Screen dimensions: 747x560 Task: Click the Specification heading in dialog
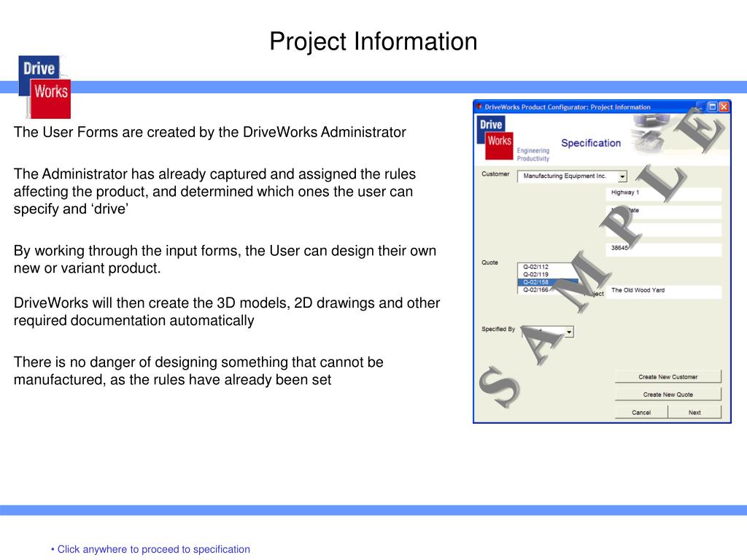(591, 143)
